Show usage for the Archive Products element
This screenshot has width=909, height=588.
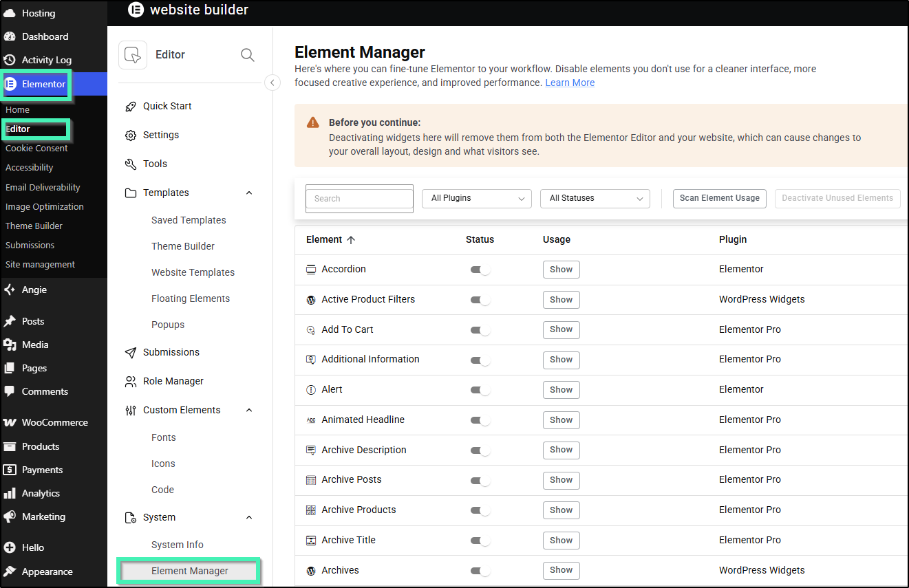(x=562, y=510)
